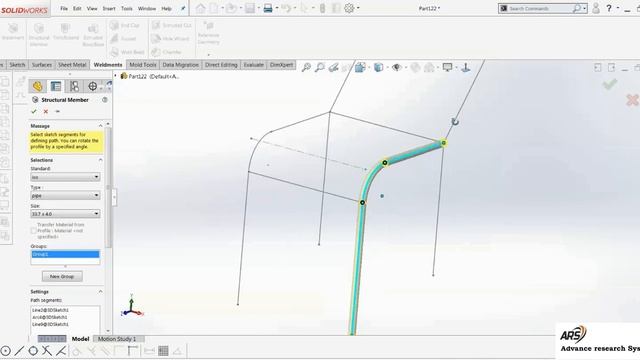Click the Zoom to Fit icon
Image resolution: width=640 pixels, height=360 pixels.
pyautogui.click(x=306, y=67)
